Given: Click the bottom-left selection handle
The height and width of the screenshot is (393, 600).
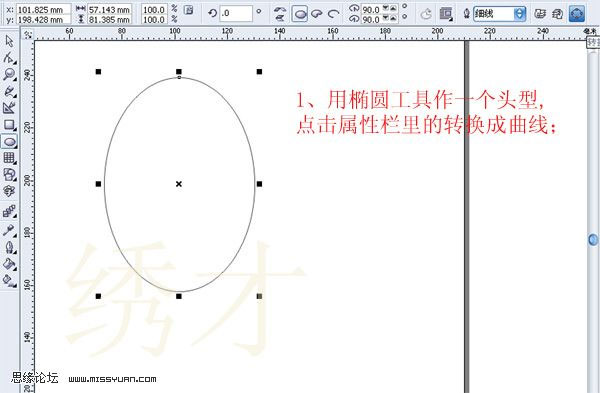Looking at the screenshot, I should point(98,296).
